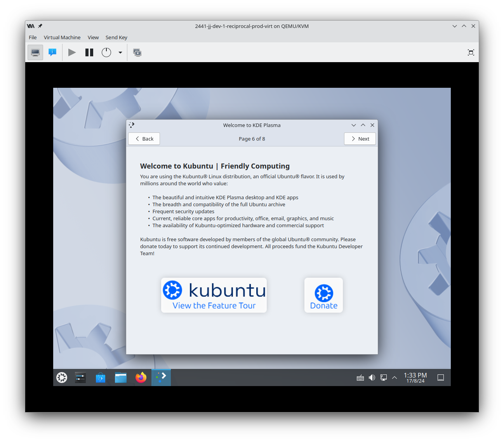Open the volume control in tray
The width and height of the screenshot is (504, 442).
[x=372, y=378]
